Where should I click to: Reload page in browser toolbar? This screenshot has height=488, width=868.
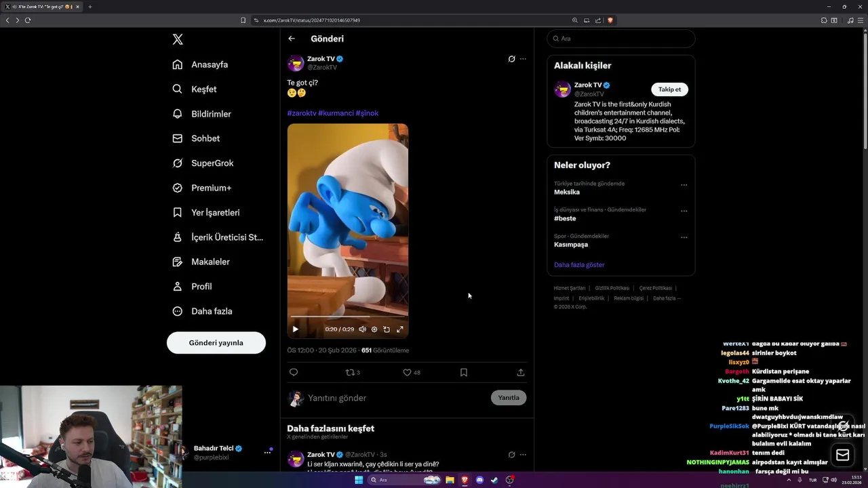[x=28, y=20]
